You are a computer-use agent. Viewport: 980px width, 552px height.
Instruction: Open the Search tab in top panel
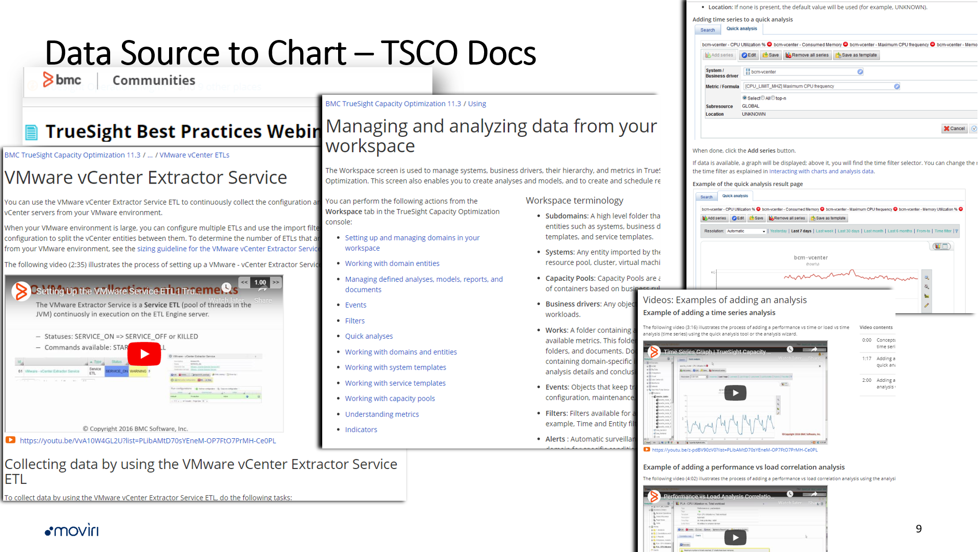coord(707,30)
